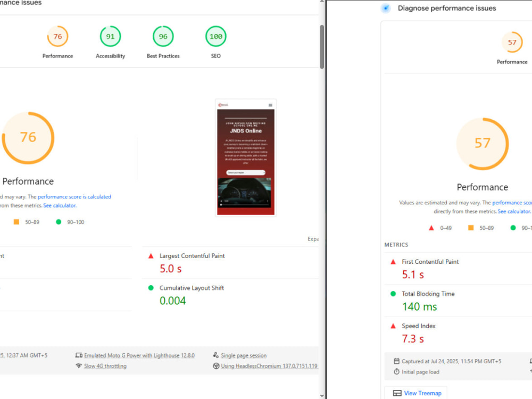532x399 pixels.
Task: Open the 'performance score is calculated' link in left window
Action: [x=74, y=197]
